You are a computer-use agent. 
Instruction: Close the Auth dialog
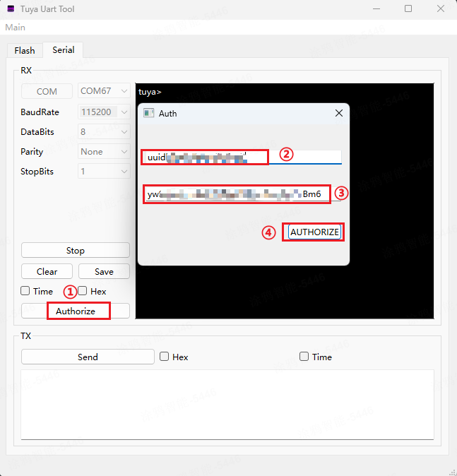pos(339,113)
